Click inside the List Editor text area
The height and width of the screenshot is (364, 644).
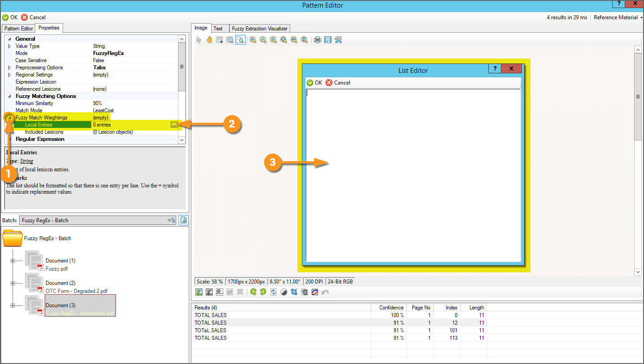tap(413, 175)
